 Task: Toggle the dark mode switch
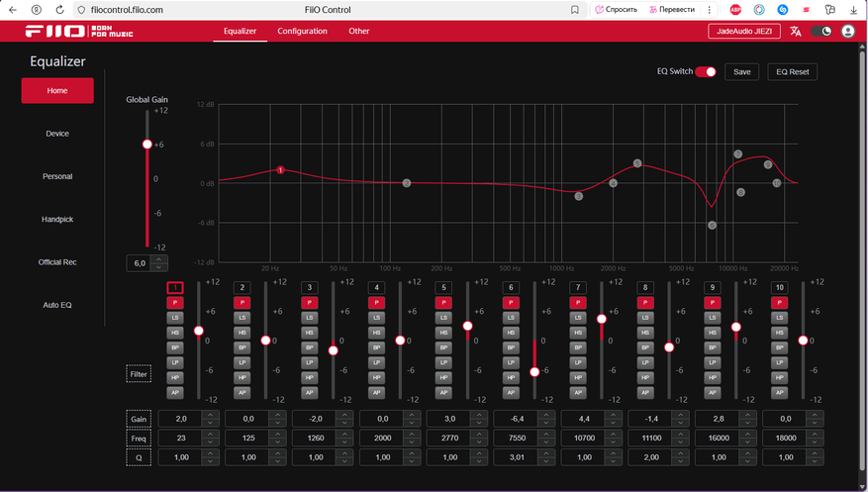point(821,31)
